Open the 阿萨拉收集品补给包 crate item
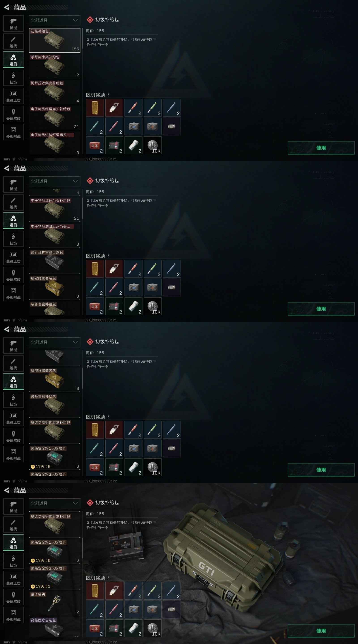Viewport: 358px width, 644px height. tap(55, 92)
